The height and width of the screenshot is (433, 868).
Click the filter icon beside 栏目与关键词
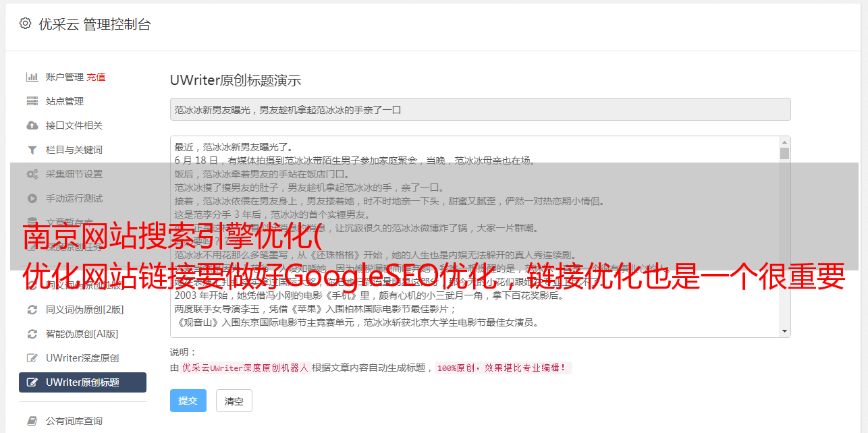[32, 150]
